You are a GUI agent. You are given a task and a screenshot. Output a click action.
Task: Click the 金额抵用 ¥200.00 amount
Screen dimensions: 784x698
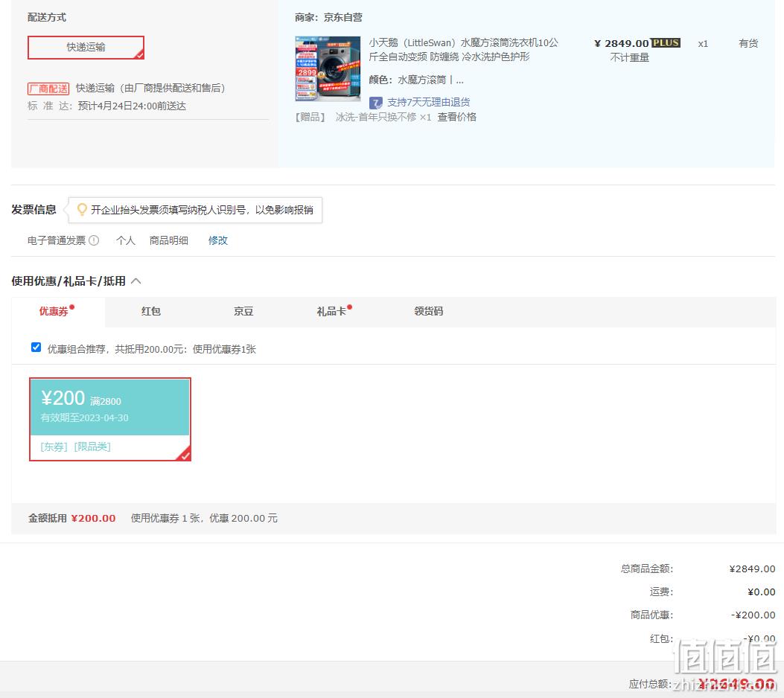[x=94, y=518]
